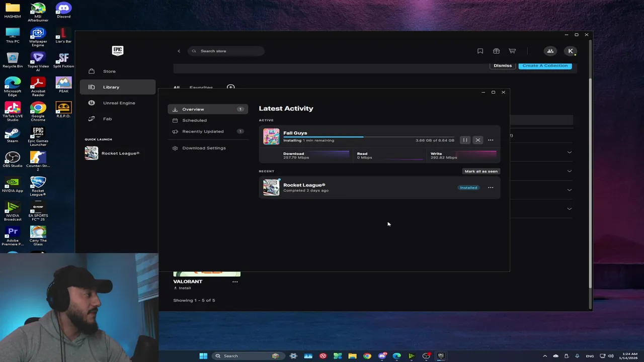Dismiss the collection banner
This screenshot has height=362, width=644.
pyautogui.click(x=503, y=66)
